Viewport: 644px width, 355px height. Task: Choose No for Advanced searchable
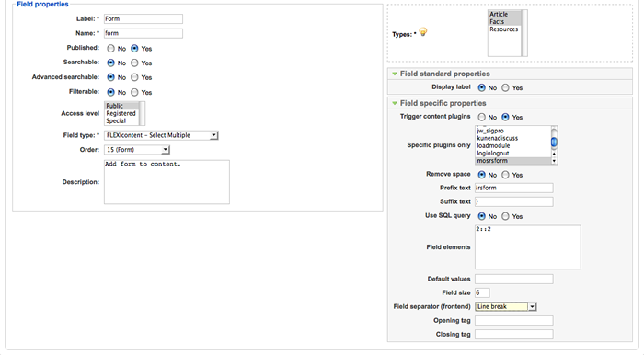(x=111, y=77)
